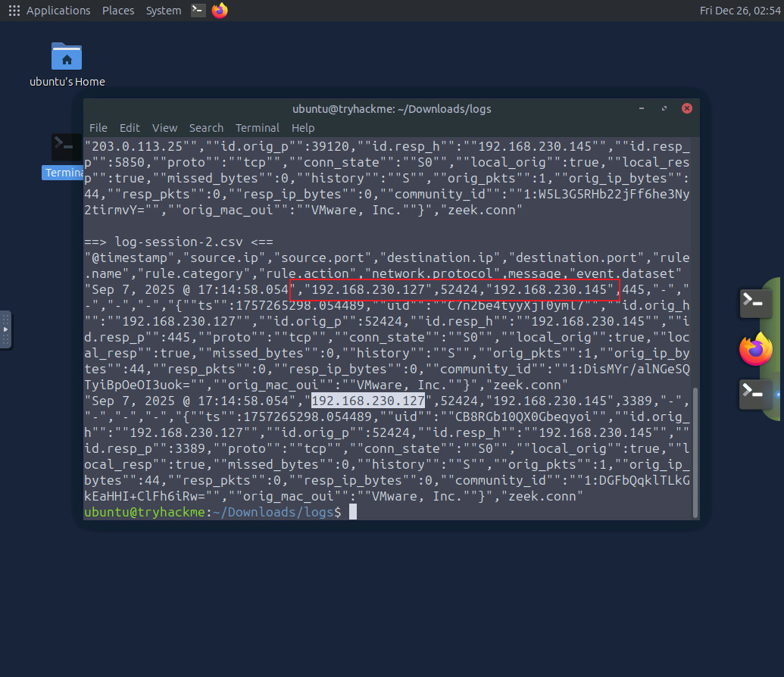Minimize the terminal window
Screen dimensions: 784x677
[642, 108]
